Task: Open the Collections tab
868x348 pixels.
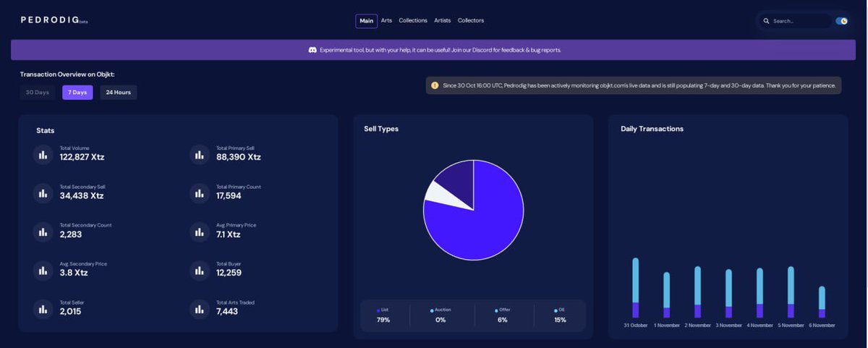Action: [x=413, y=20]
